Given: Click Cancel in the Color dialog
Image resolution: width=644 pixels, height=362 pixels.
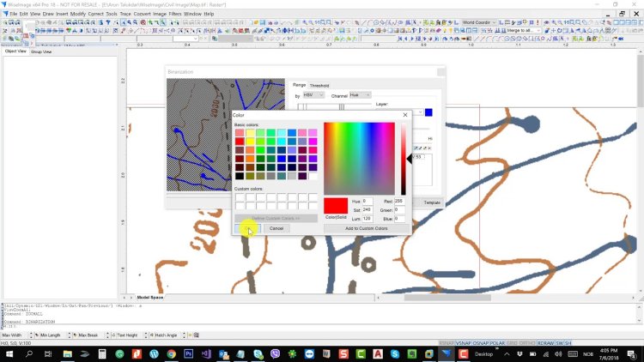Looking at the screenshot, I should [x=276, y=228].
